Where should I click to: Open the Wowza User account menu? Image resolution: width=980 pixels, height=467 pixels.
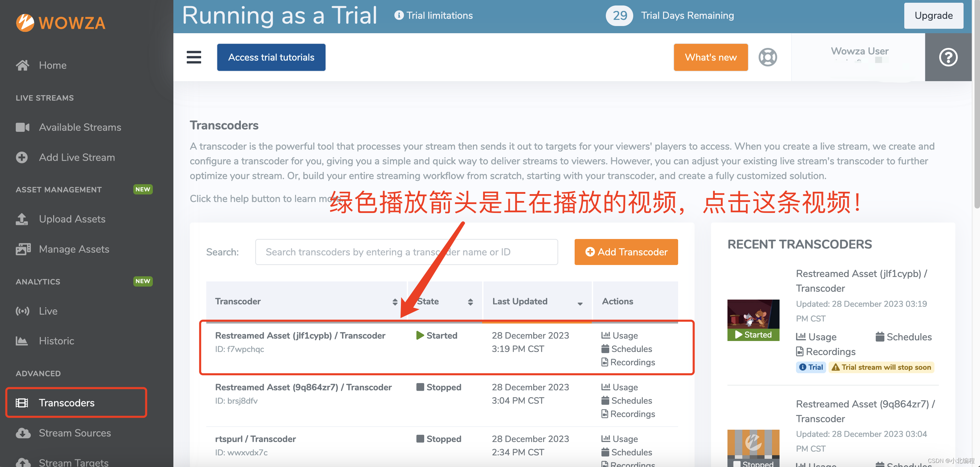pyautogui.click(x=859, y=57)
